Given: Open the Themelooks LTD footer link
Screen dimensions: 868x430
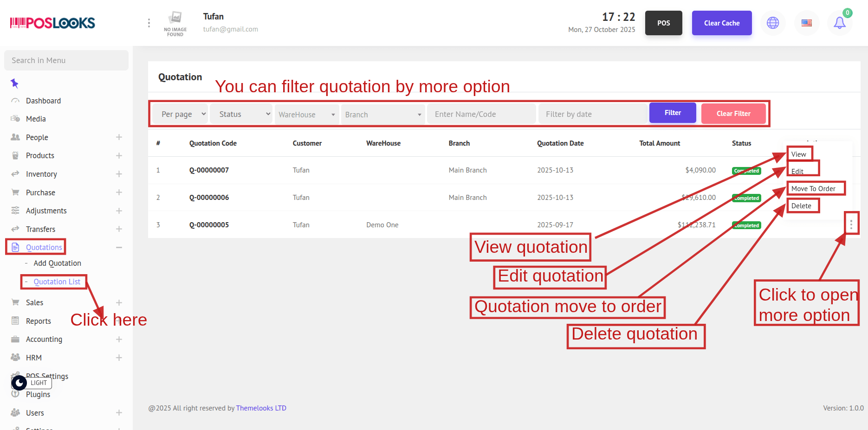Looking at the screenshot, I should (261, 408).
